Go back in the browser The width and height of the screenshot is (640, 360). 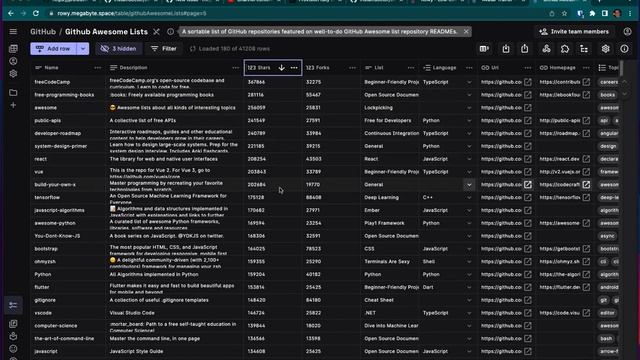11,13
